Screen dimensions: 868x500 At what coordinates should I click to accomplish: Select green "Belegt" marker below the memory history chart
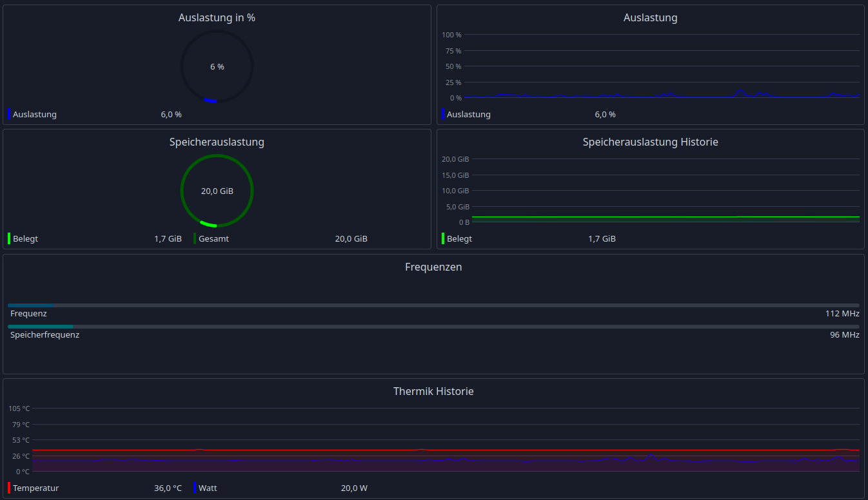click(443, 238)
